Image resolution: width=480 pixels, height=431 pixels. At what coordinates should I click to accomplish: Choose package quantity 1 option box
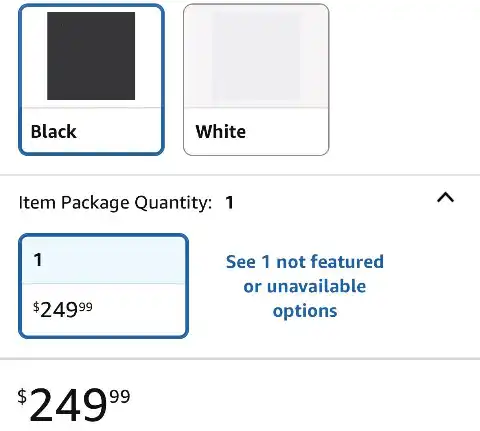103,286
